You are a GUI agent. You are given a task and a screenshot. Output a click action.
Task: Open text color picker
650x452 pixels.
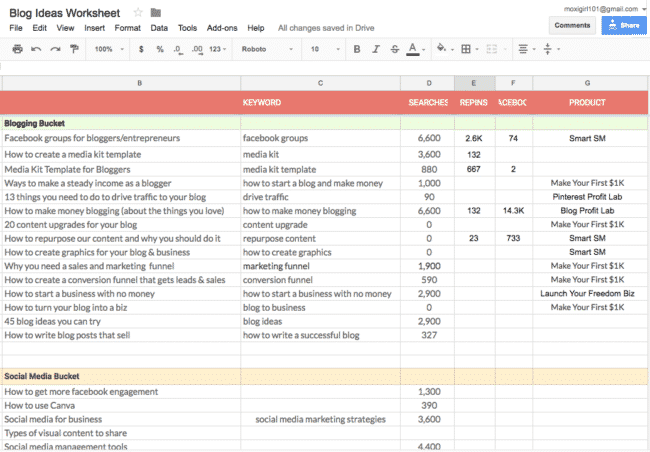pos(413,49)
